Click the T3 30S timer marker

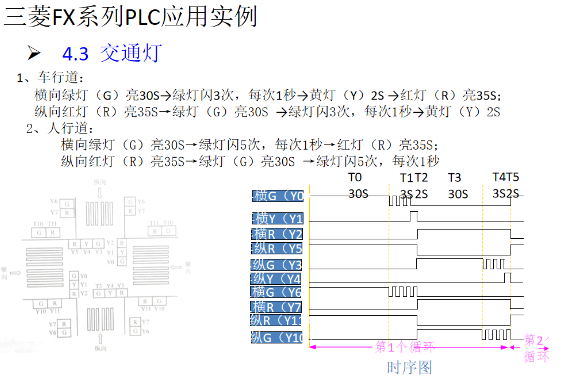click(458, 186)
